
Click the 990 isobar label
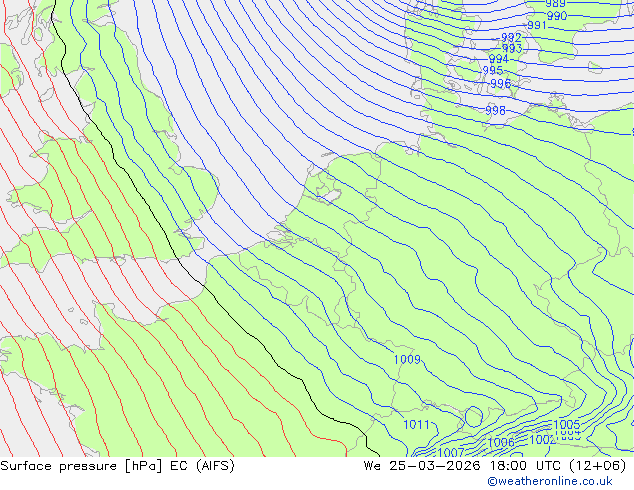[x=557, y=16]
